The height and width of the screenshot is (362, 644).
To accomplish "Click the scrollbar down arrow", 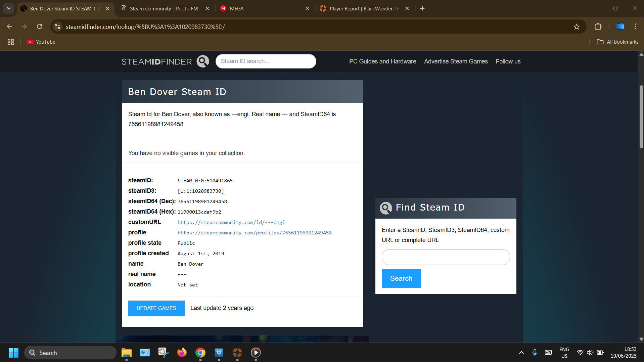I will tap(641, 339).
